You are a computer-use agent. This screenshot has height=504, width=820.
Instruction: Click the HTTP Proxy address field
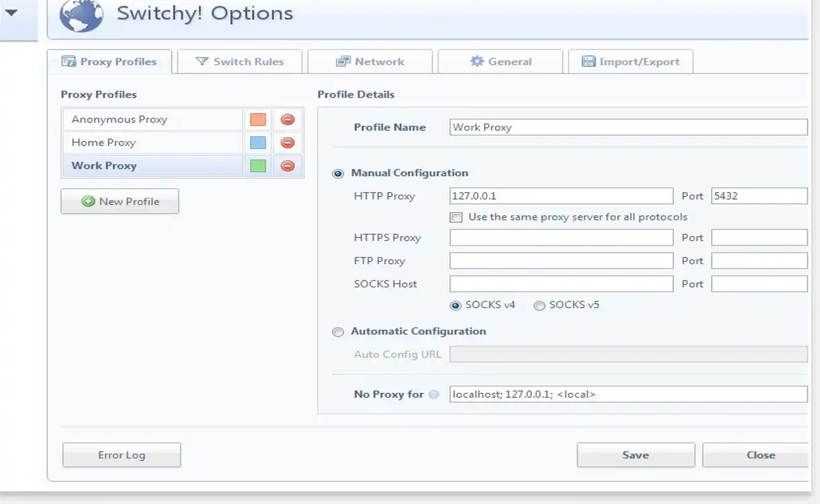click(562, 196)
